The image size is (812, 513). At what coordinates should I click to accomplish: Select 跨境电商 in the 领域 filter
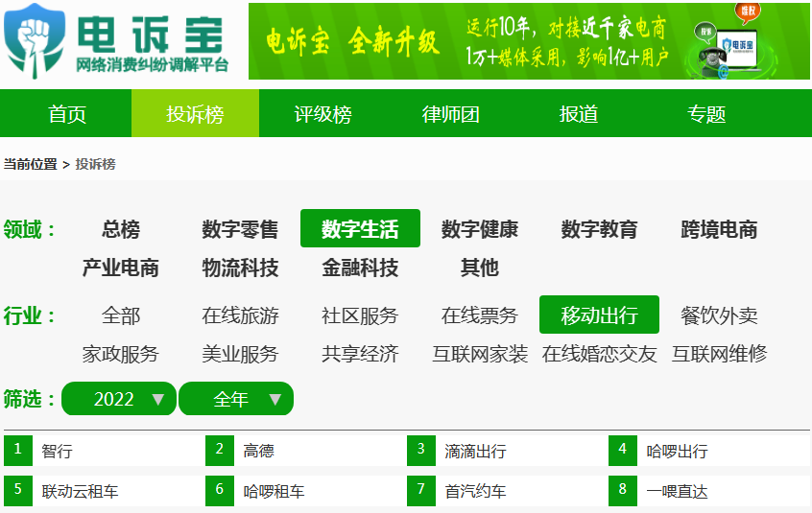click(719, 228)
